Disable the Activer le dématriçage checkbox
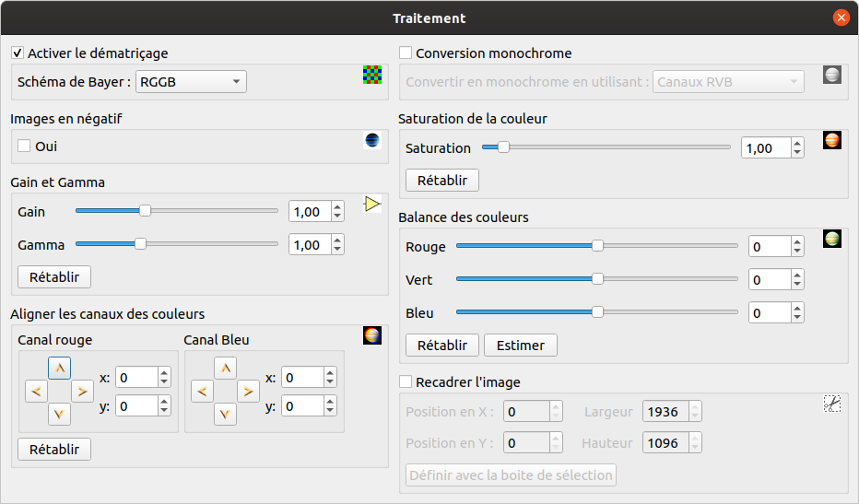 (18, 53)
